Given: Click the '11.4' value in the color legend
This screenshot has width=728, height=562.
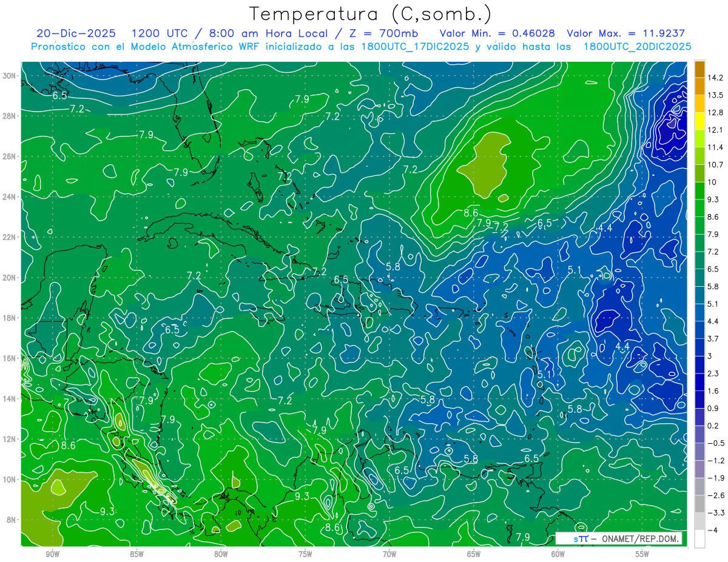Looking at the screenshot, I should click(715, 147).
